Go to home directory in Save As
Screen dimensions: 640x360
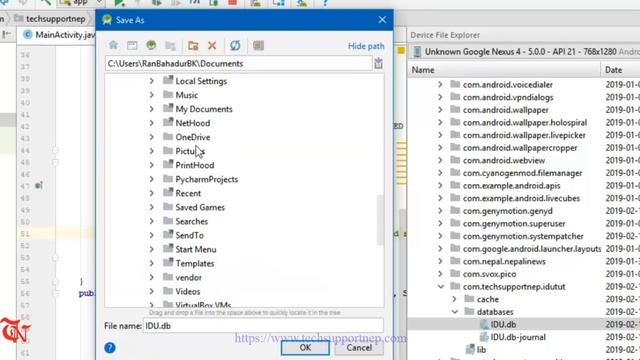tap(113, 45)
